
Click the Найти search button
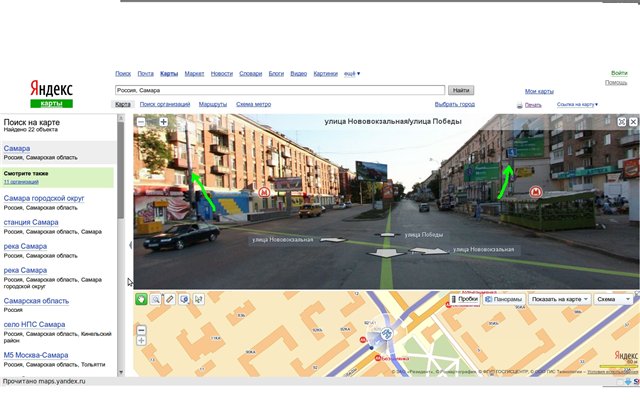tap(461, 90)
